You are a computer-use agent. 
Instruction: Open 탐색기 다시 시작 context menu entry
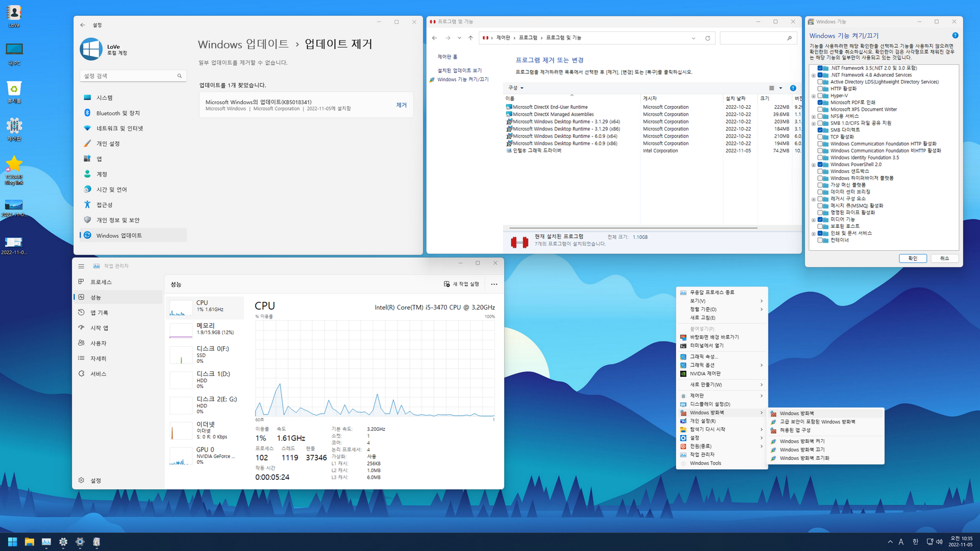pos(722,430)
